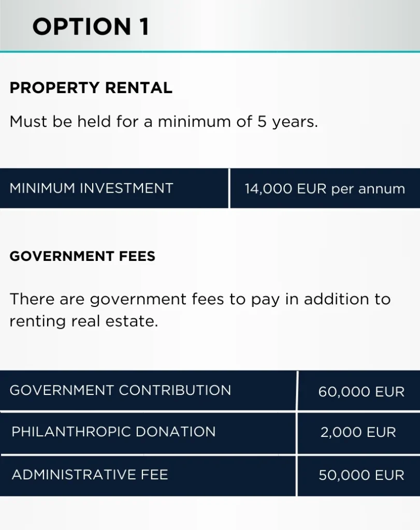Click the teal divider under the header
Viewport: 420px width, 530px height.
[210, 52]
